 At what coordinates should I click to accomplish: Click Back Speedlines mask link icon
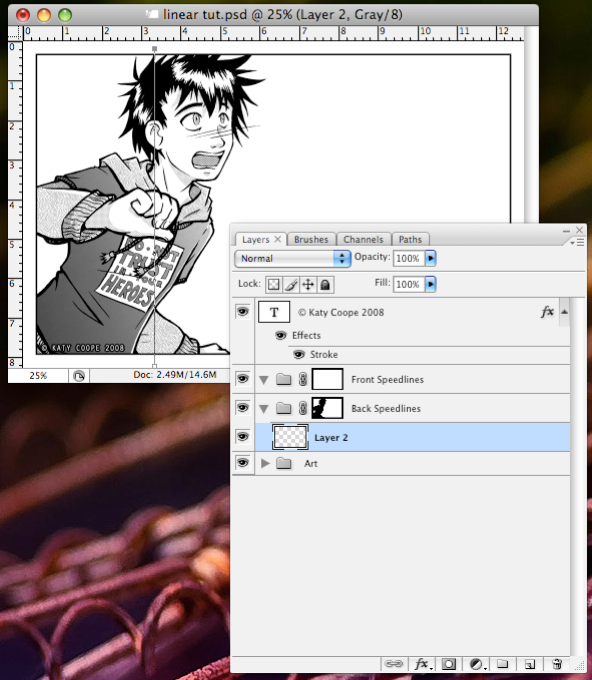click(303, 408)
